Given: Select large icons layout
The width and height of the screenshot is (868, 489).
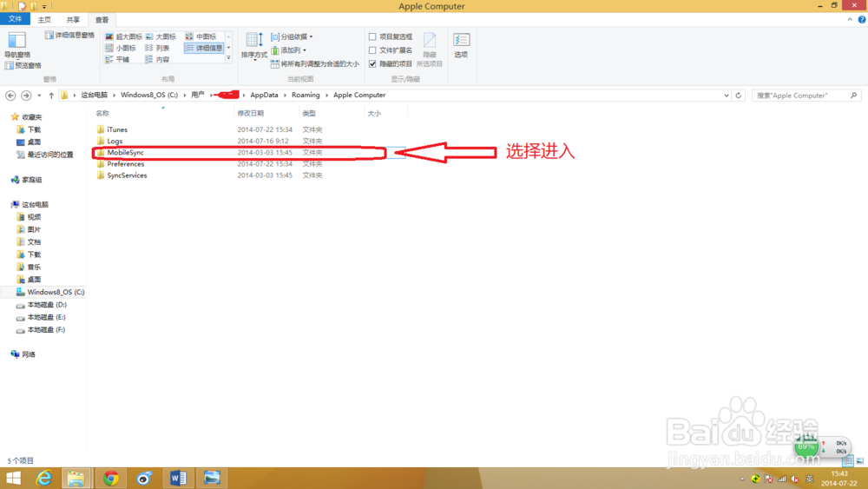Looking at the screenshot, I should (x=161, y=36).
